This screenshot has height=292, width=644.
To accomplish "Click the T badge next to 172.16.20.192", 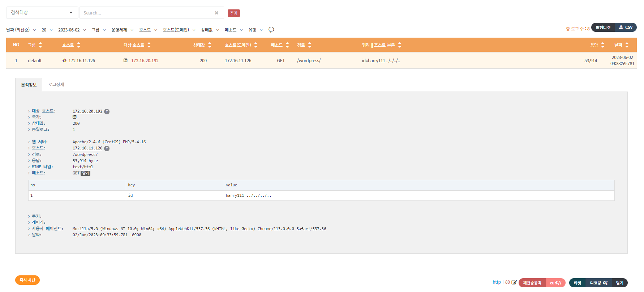I will point(107,111).
